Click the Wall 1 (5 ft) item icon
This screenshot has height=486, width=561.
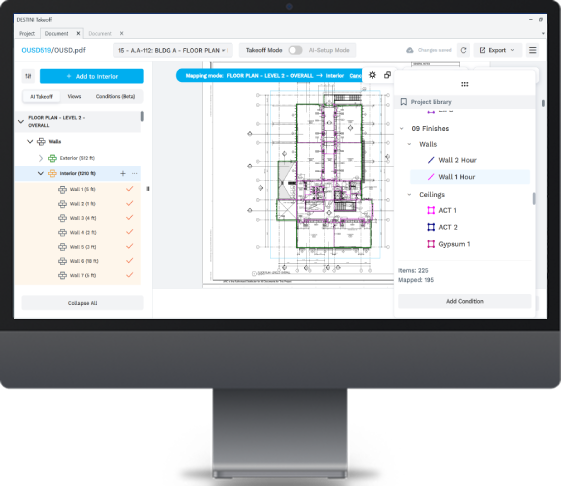62,189
